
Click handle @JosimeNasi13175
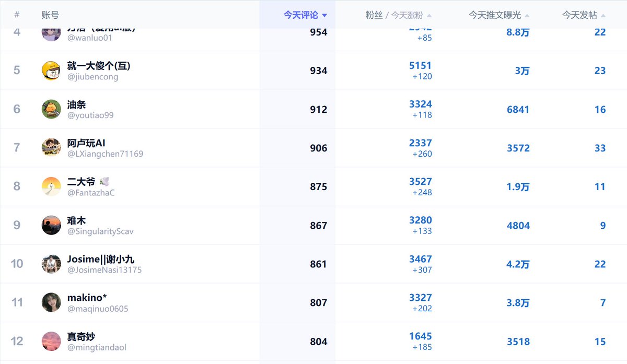[104, 270]
